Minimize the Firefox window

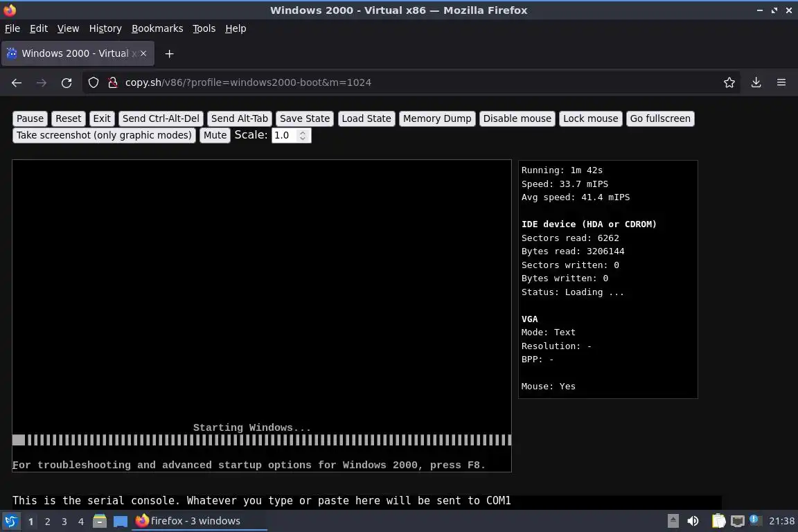(760, 10)
